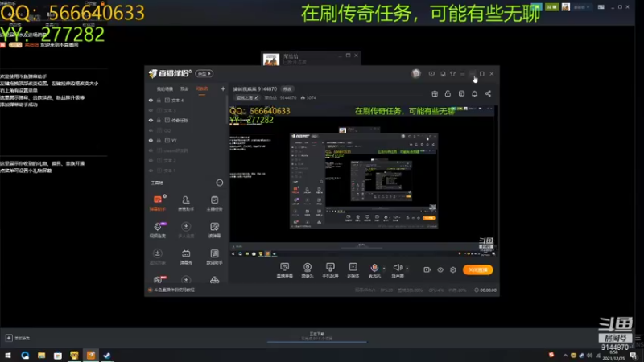Edit the stream category tag with pencil

tap(247, 97)
